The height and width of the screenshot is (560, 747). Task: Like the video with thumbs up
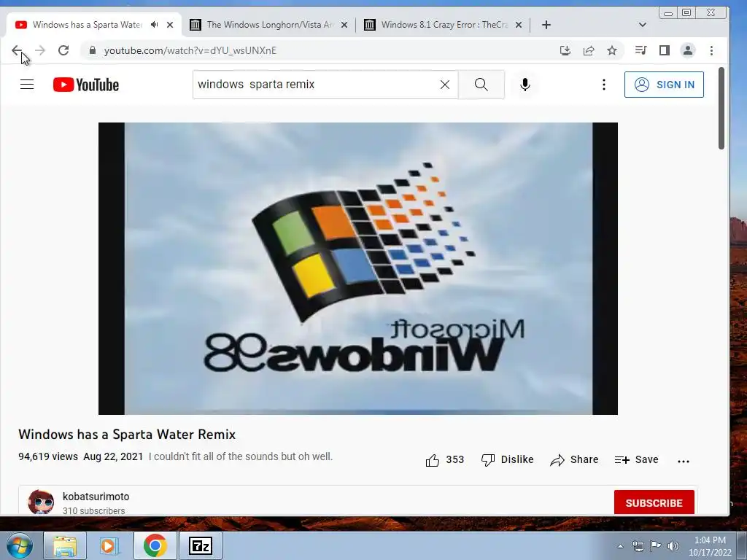coord(433,460)
